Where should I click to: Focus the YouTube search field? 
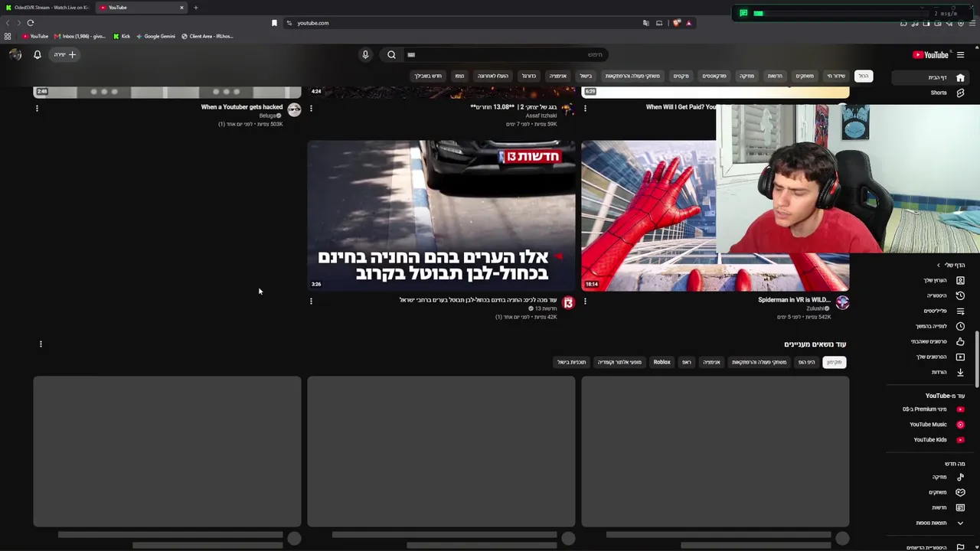(x=505, y=54)
